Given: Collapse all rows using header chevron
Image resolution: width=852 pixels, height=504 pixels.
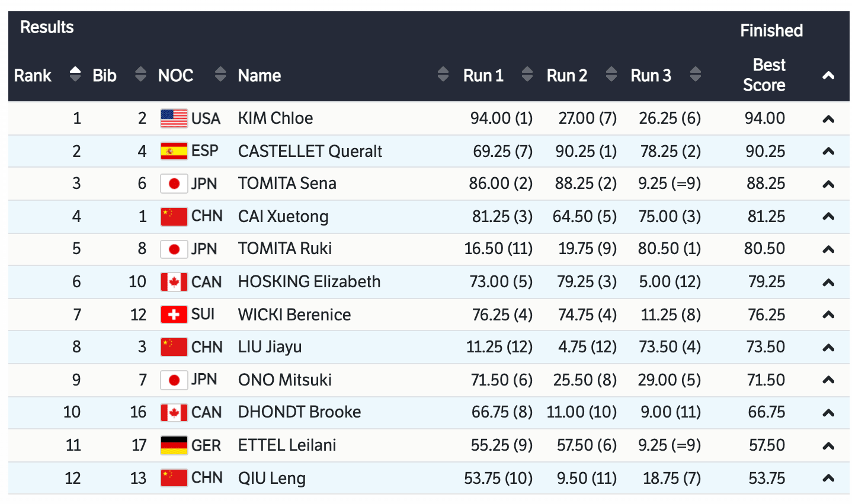Looking at the screenshot, I should coord(828,75).
